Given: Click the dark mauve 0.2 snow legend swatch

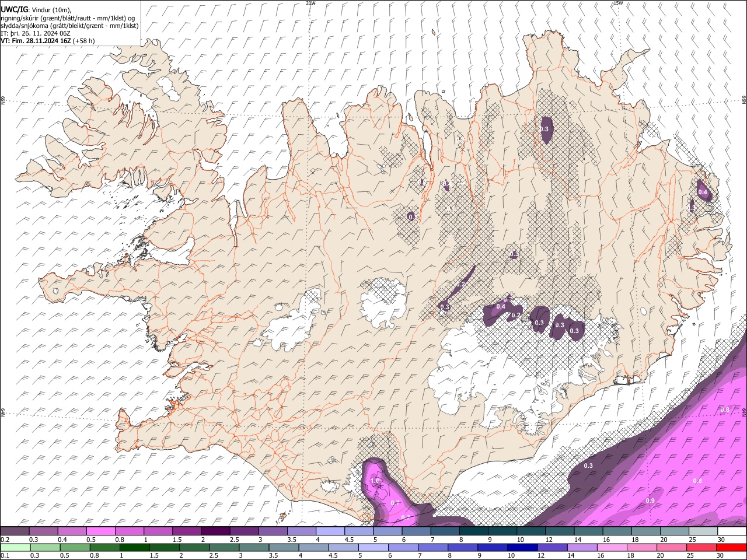Looking at the screenshot, I should (x=15, y=531).
